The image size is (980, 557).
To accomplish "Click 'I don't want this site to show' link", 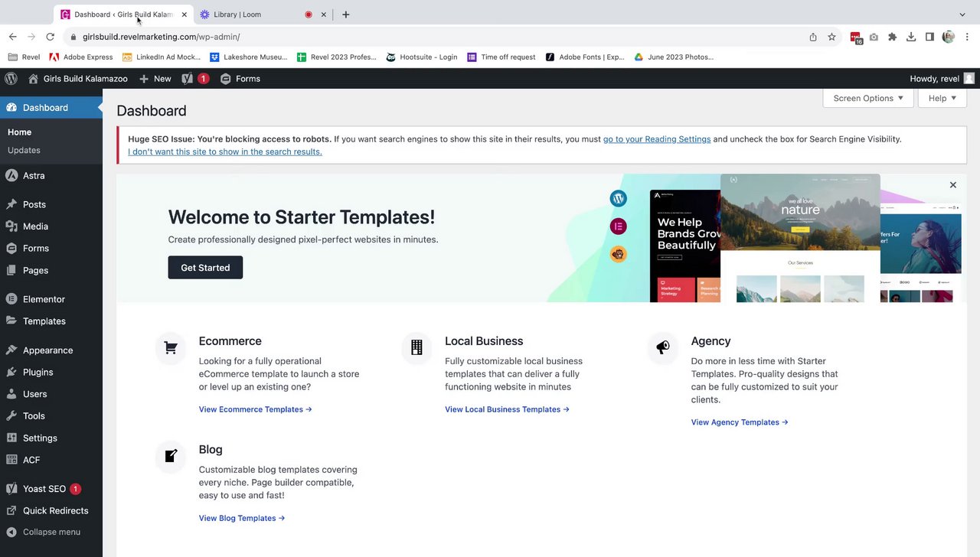I will click(225, 151).
